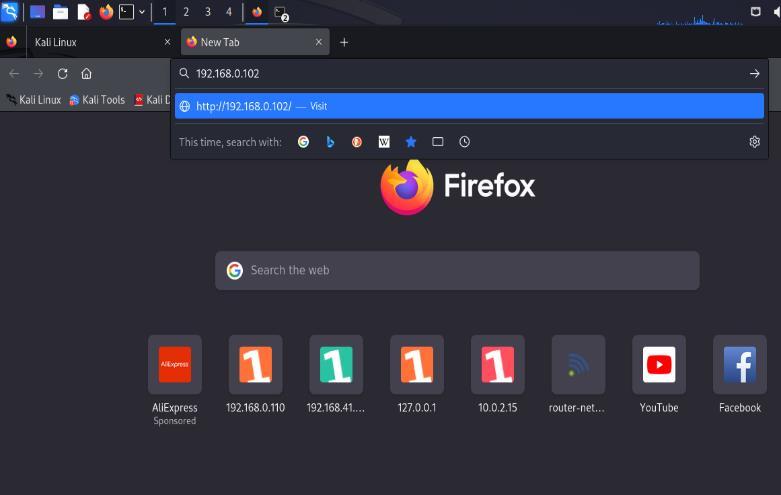Screen dimensions: 781x495
Task: Show desktop from the top panel
Action: 37,12
